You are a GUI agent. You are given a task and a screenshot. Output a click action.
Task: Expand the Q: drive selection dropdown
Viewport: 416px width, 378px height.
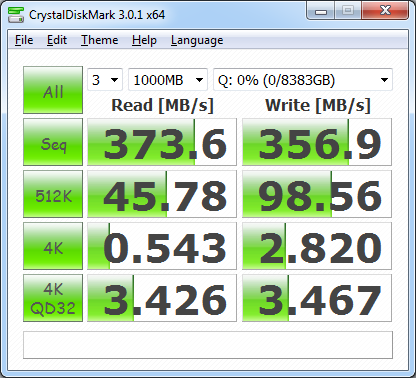click(x=303, y=80)
